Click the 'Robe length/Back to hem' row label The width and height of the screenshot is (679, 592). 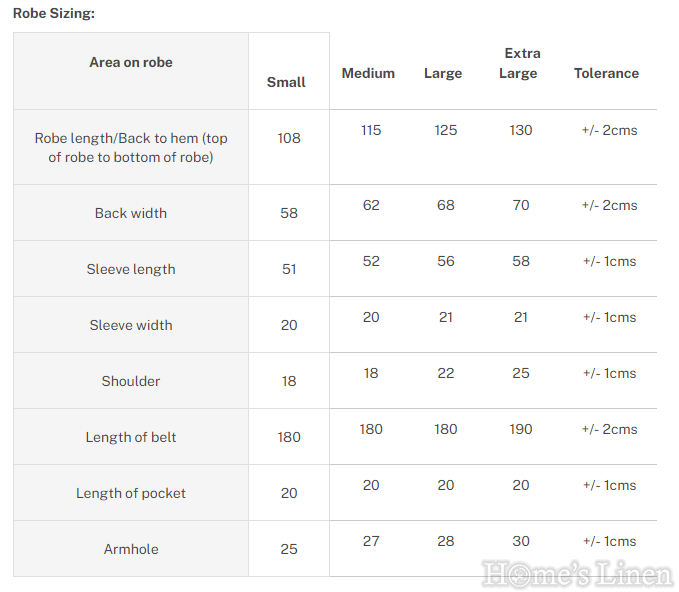click(x=131, y=147)
